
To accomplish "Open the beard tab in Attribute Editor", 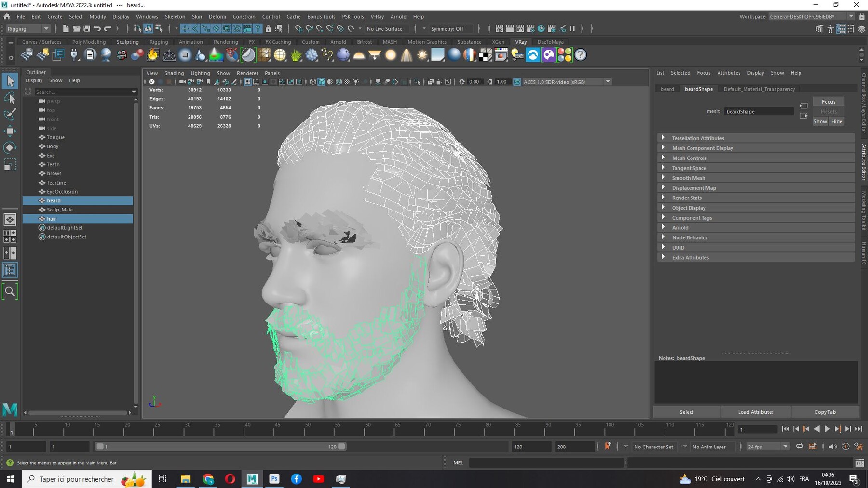I will tap(667, 89).
